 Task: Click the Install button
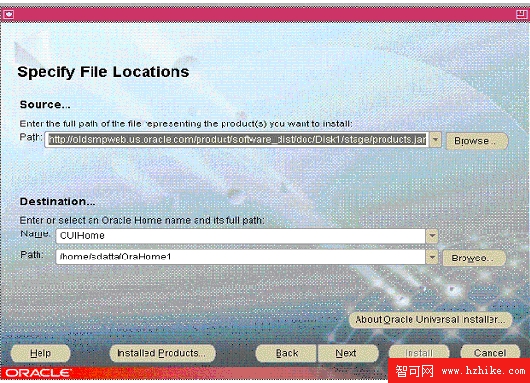tap(419, 353)
